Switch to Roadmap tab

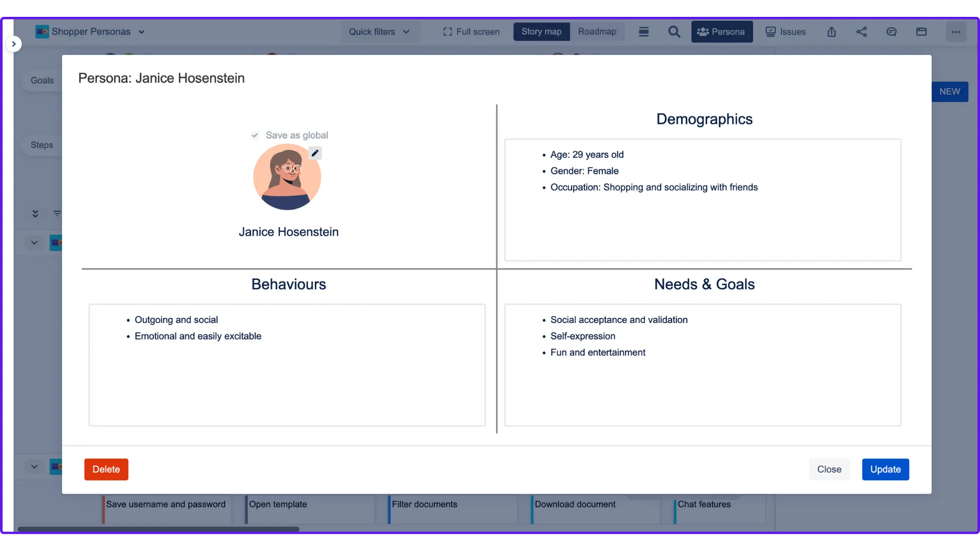[x=597, y=31]
